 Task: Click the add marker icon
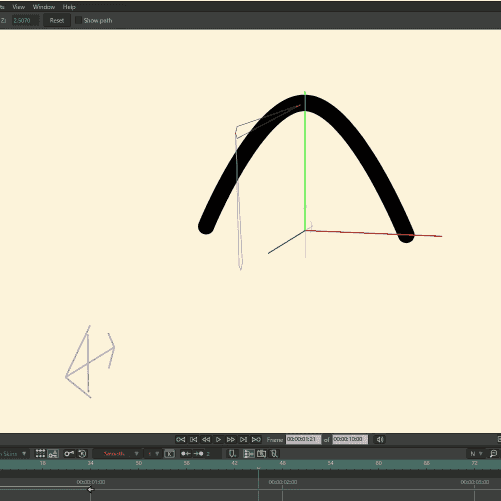pos(232,454)
